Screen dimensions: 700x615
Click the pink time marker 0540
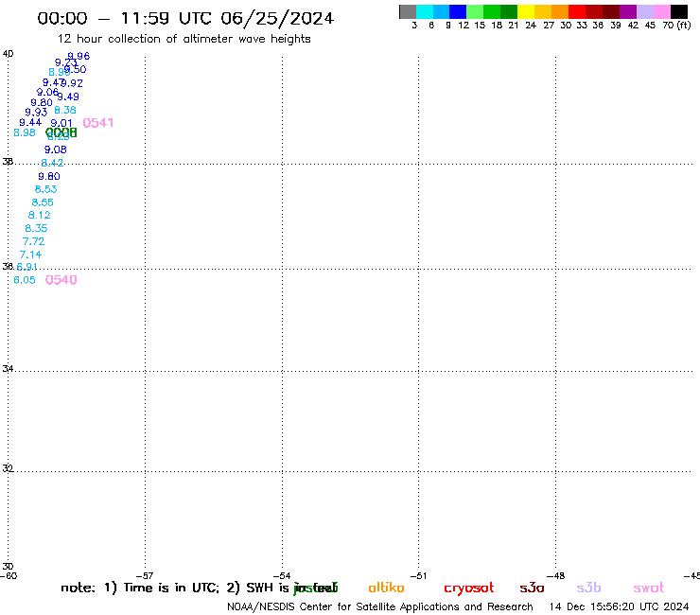click(61, 280)
